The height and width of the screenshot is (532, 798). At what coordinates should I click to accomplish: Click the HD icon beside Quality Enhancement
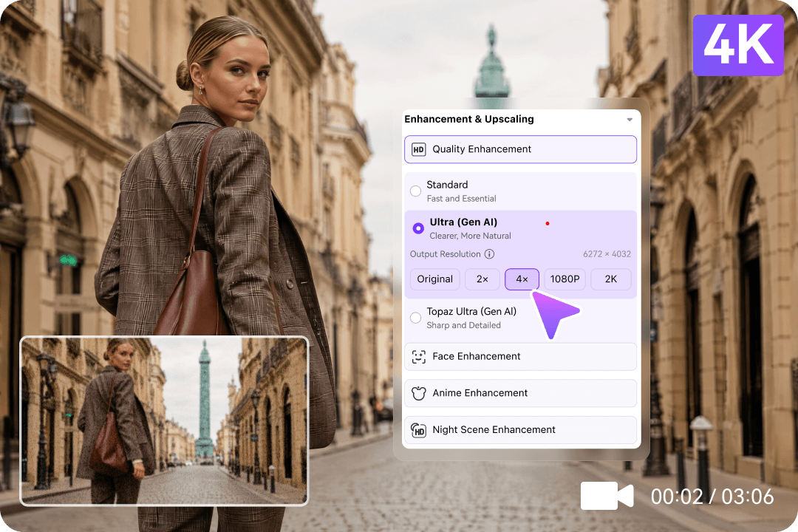tap(418, 150)
